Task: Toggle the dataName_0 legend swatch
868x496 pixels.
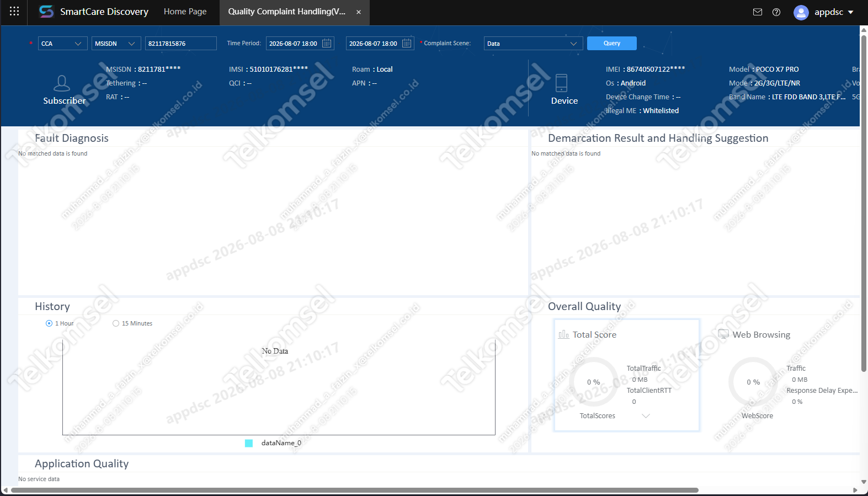Action: pos(249,443)
